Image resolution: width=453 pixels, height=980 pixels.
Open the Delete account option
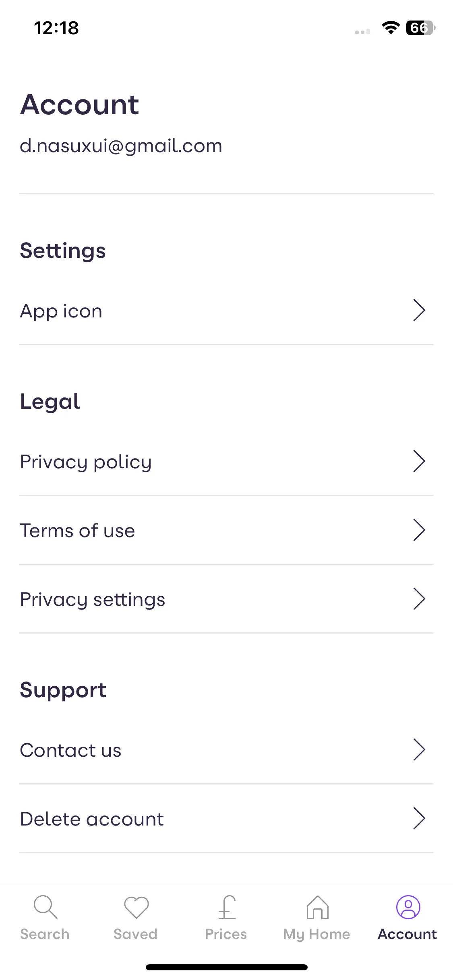point(226,819)
